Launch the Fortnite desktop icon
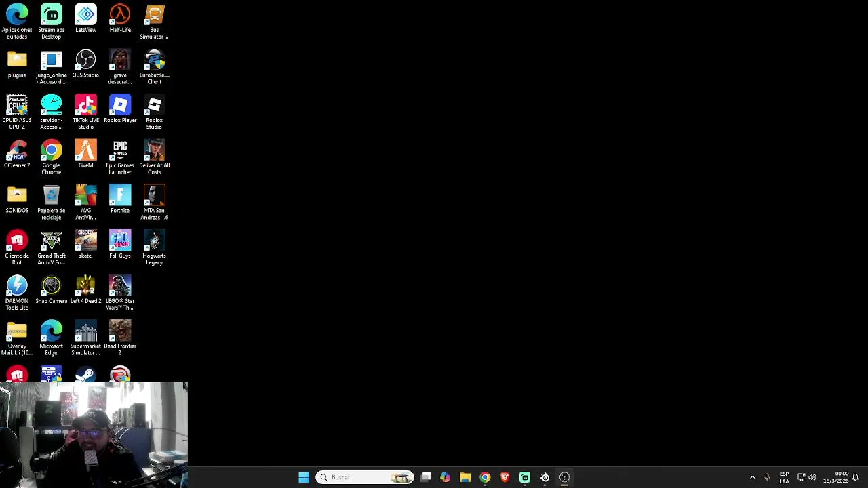The image size is (868, 488). [120, 200]
